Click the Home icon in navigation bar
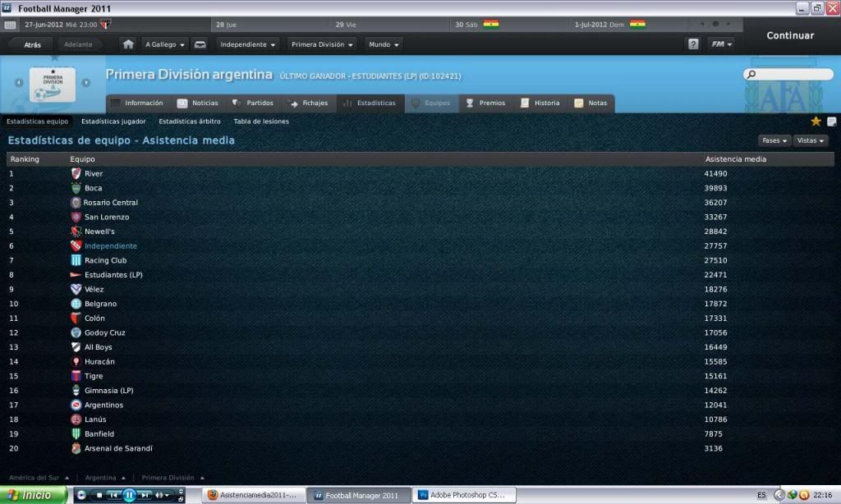The height and width of the screenshot is (504, 841). (128, 44)
